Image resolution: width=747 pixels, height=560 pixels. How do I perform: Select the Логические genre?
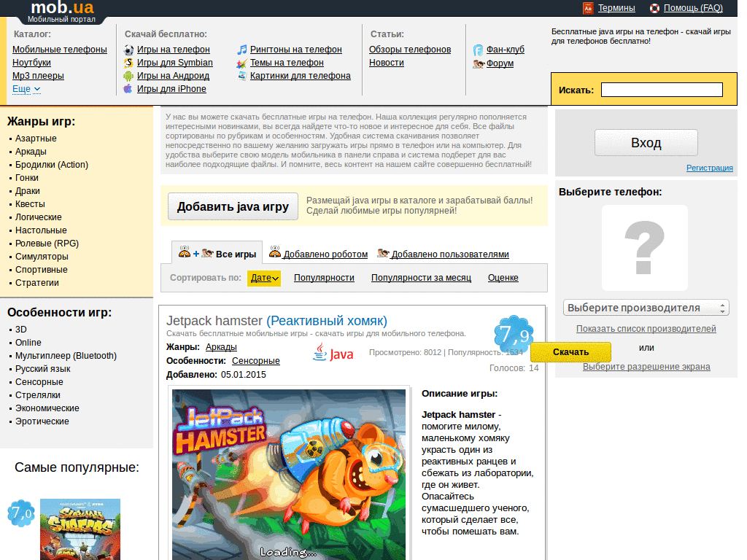click(39, 217)
